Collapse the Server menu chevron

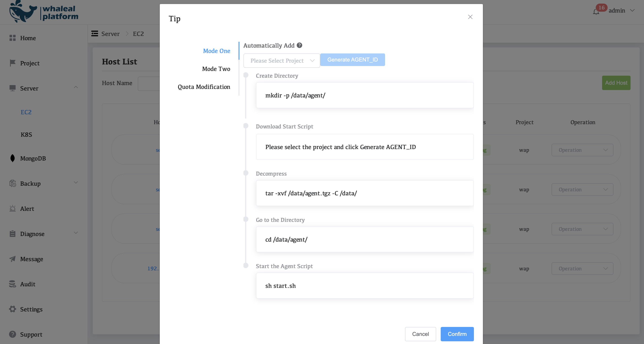tap(76, 87)
